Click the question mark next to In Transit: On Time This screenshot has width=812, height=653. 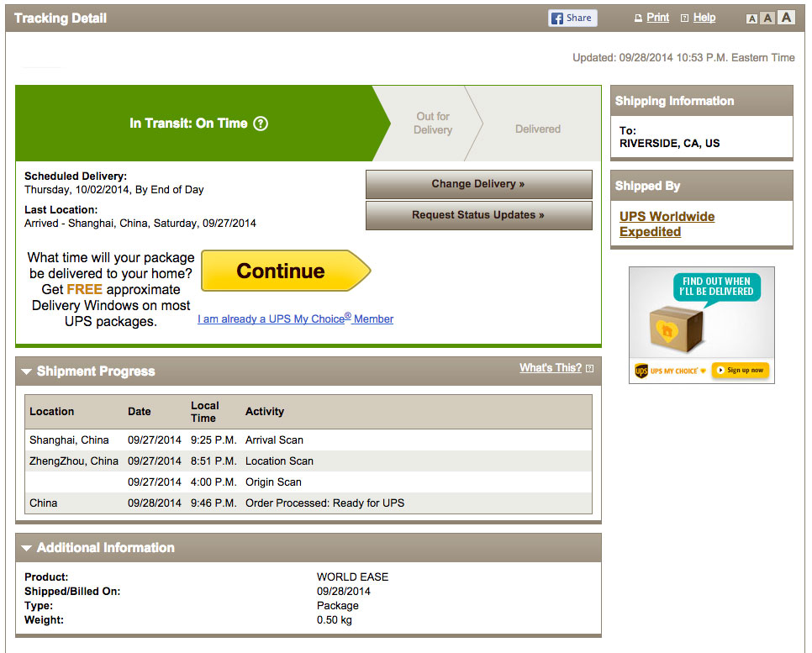point(261,124)
